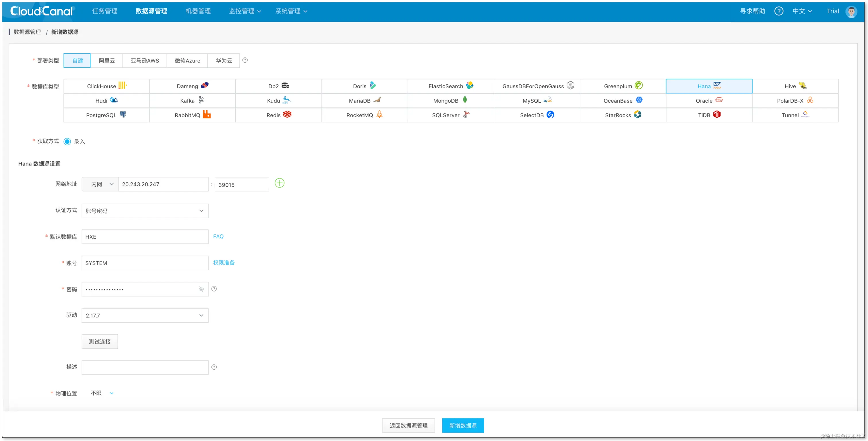Viewport: 868px width, 441px height.
Task: Choose Hive database type
Action: pos(795,86)
